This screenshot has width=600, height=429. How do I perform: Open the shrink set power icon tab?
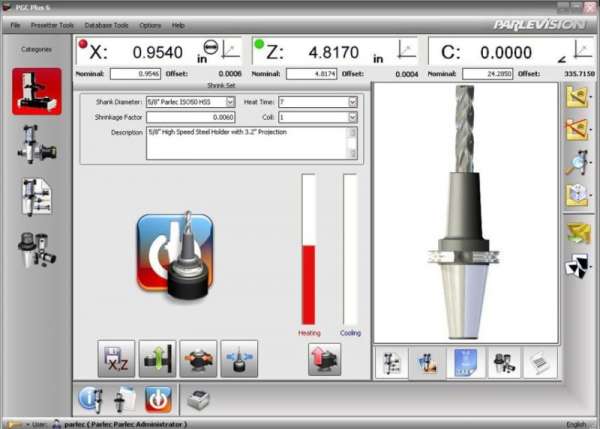pos(158,400)
